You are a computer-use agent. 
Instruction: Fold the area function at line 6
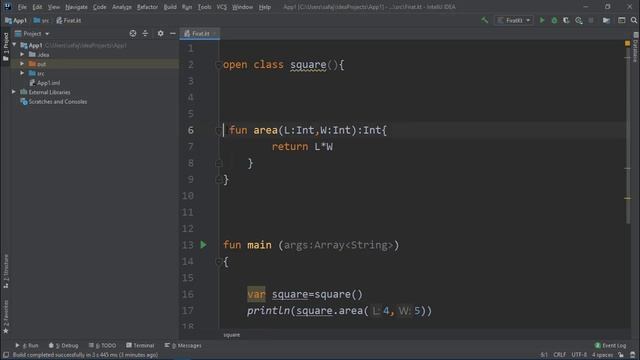[218, 131]
